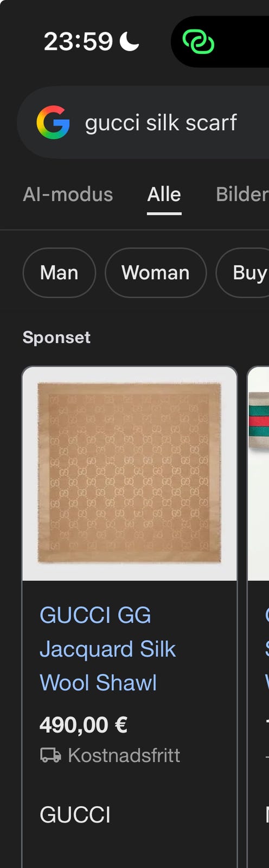Tap the moon focus mode icon
The height and width of the screenshot is (868, 269).
pos(129,41)
